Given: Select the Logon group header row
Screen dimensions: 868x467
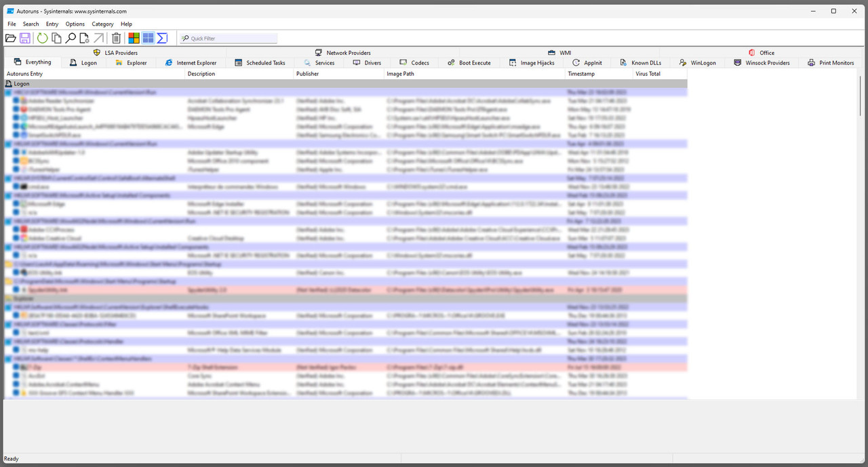Looking at the screenshot, I should pyautogui.click(x=345, y=84).
